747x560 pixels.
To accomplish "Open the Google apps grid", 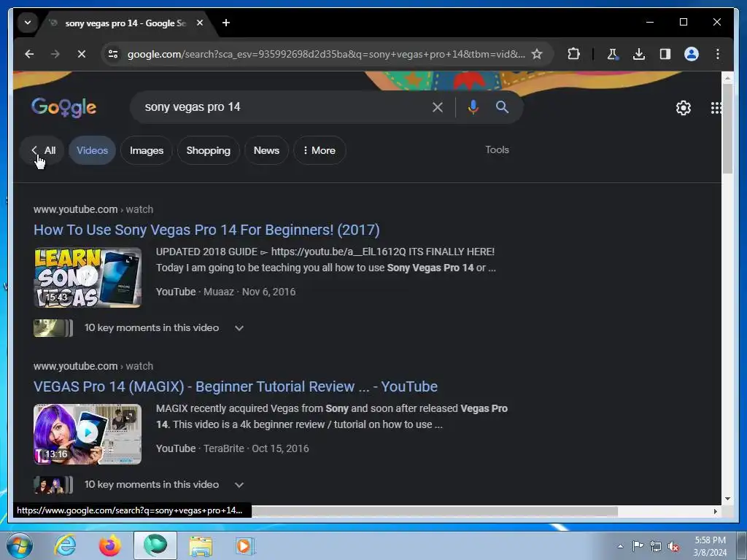I will click(716, 108).
